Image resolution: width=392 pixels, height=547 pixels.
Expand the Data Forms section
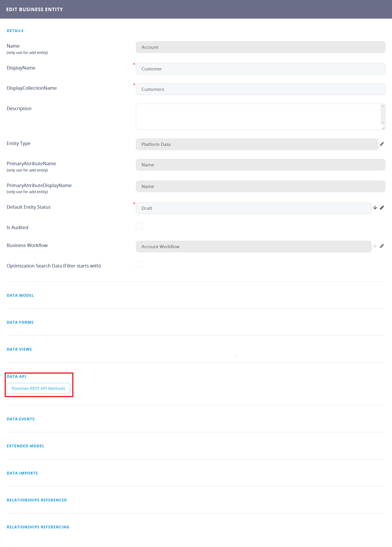coord(20,323)
